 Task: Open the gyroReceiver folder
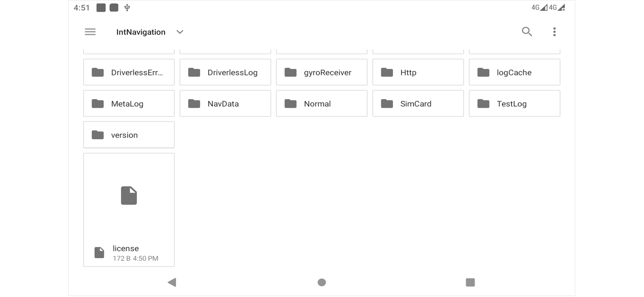pos(322,72)
